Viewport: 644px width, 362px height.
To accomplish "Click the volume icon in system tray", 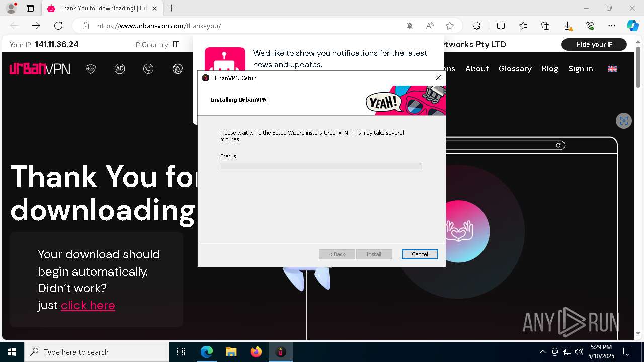I will tap(579, 352).
